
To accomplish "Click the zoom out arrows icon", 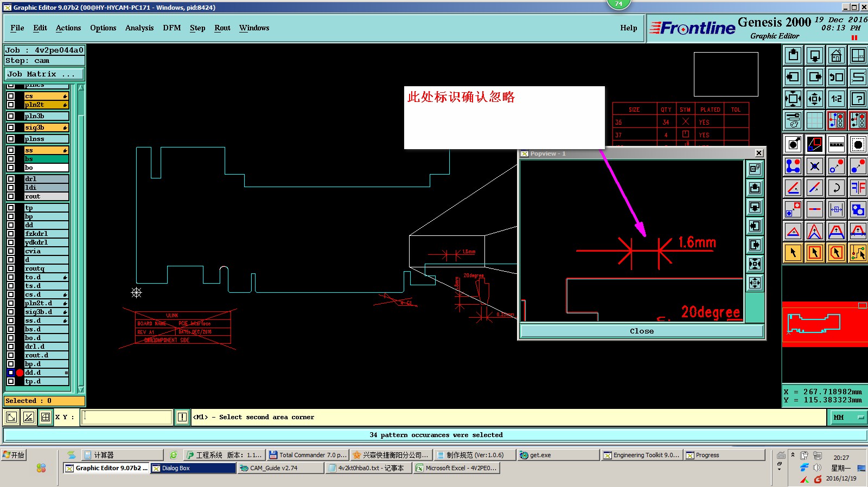I will point(815,99).
